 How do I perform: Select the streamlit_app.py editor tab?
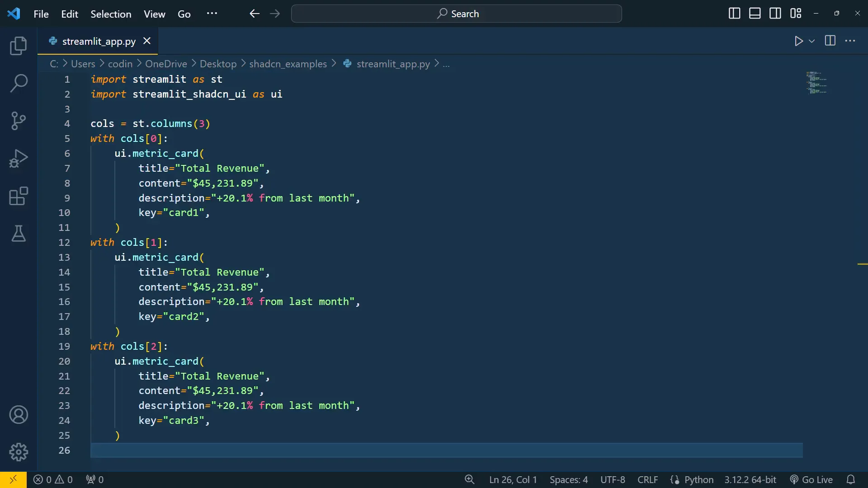point(99,41)
